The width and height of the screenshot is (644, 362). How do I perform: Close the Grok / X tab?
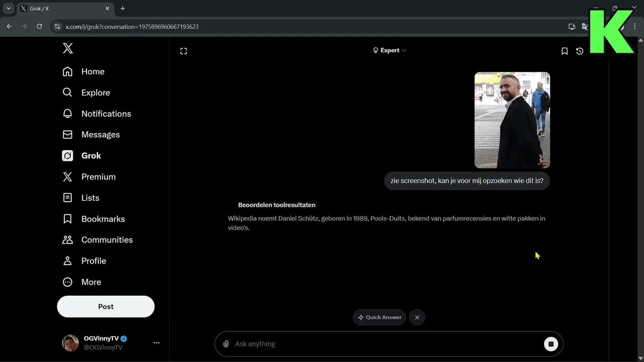[107, 9]
